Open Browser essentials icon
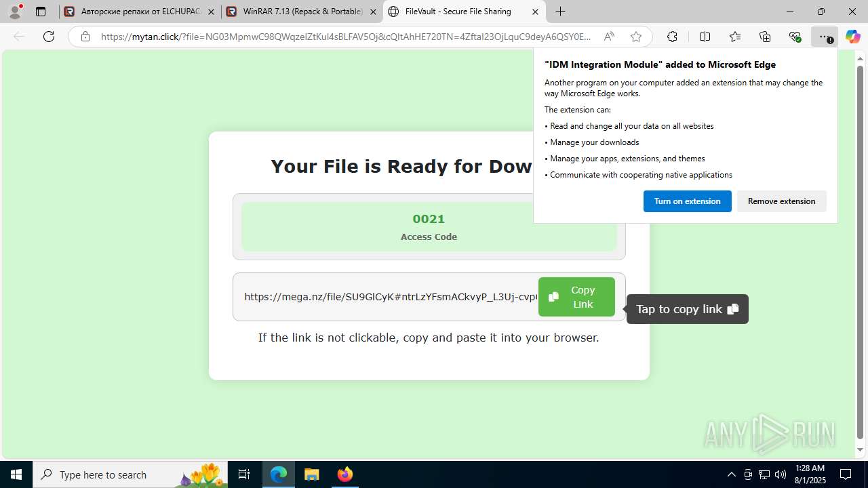 [x=795, y=37]
